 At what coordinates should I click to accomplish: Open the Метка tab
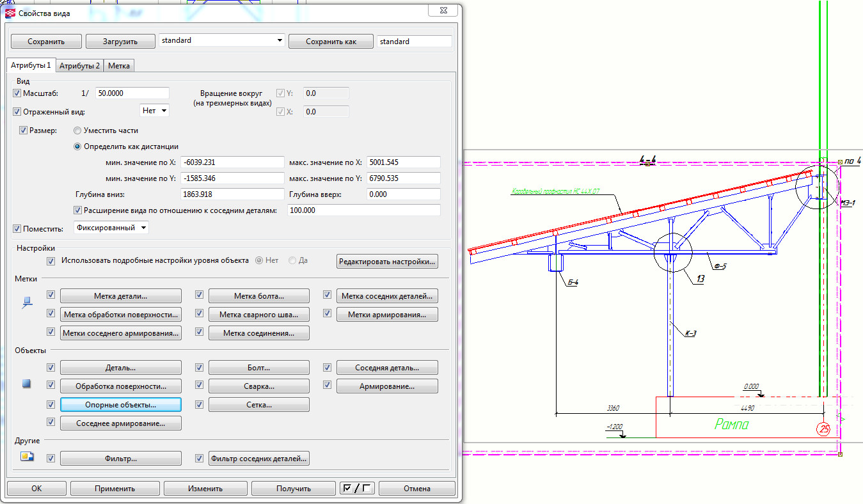click(x=119, y=65)
